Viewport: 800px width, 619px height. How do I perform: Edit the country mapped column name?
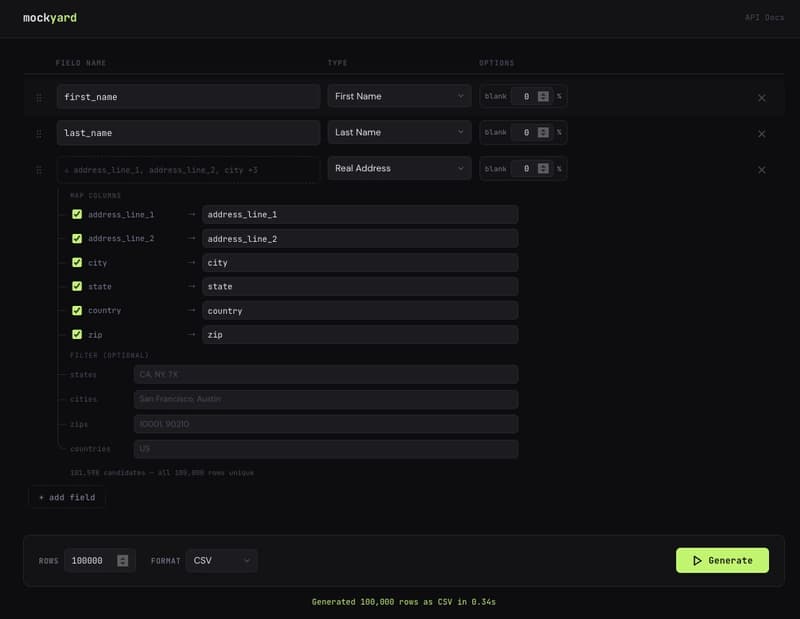[x=360, y=310]
